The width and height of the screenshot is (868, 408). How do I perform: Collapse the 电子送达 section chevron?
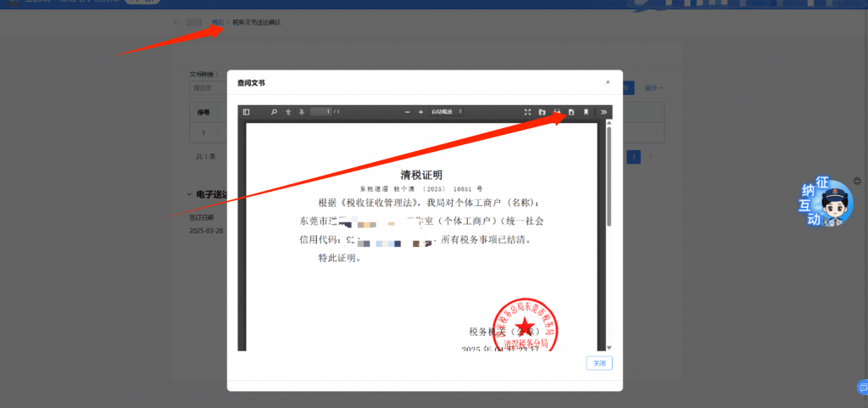tap(189, 194)
